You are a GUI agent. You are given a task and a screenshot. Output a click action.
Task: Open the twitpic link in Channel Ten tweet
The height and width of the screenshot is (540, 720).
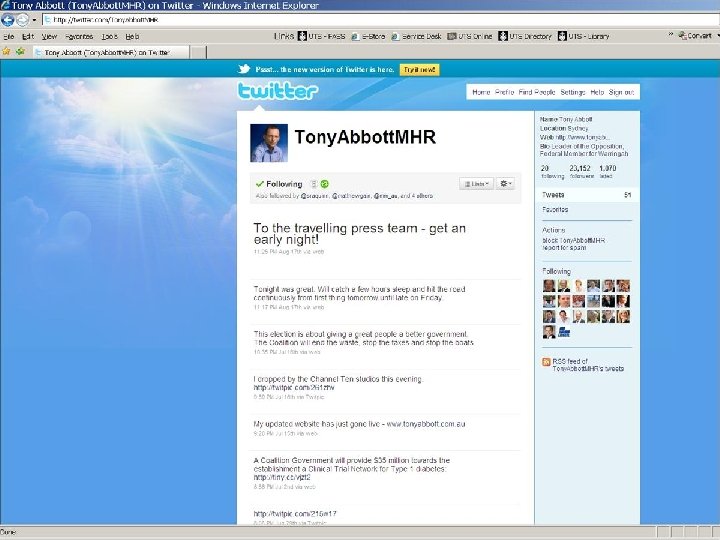point(294,388)
